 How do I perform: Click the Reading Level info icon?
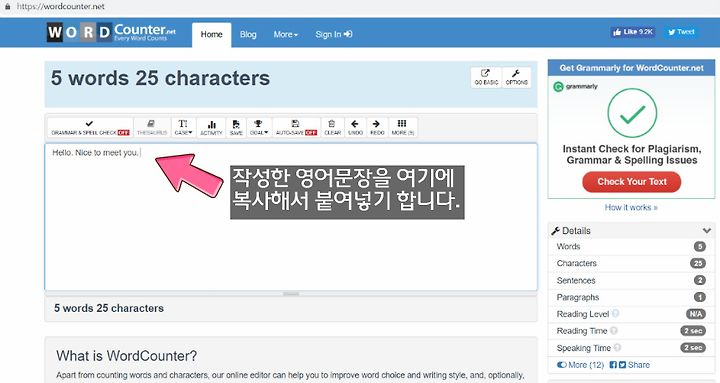[x=615, y=313]
